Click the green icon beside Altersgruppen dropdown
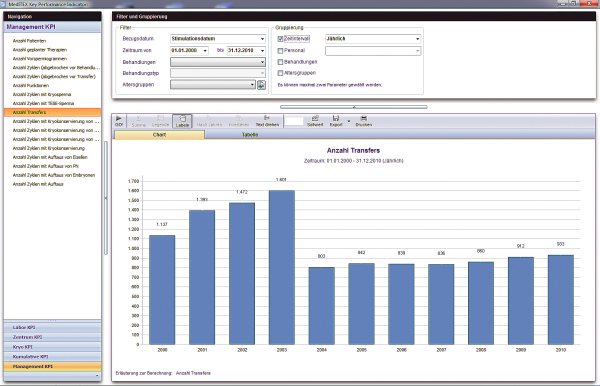Image resolution: width=600 pixels, height=386 pixels. pos(261,85)
